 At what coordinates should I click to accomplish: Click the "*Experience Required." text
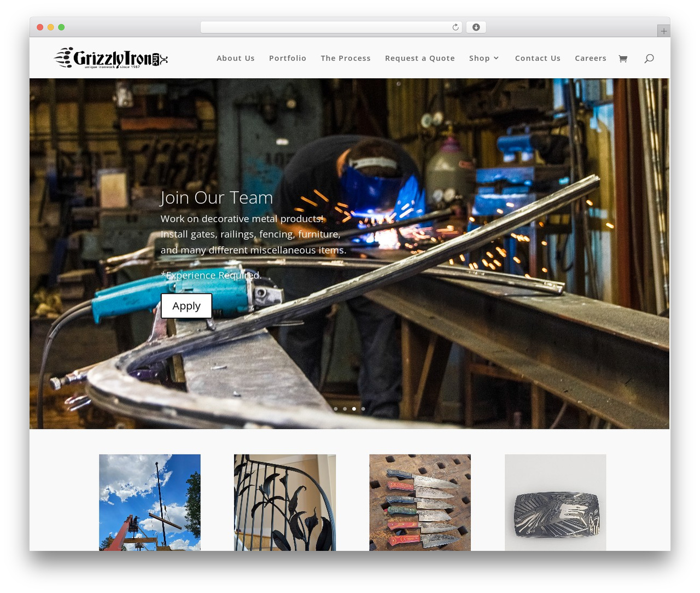211,275
